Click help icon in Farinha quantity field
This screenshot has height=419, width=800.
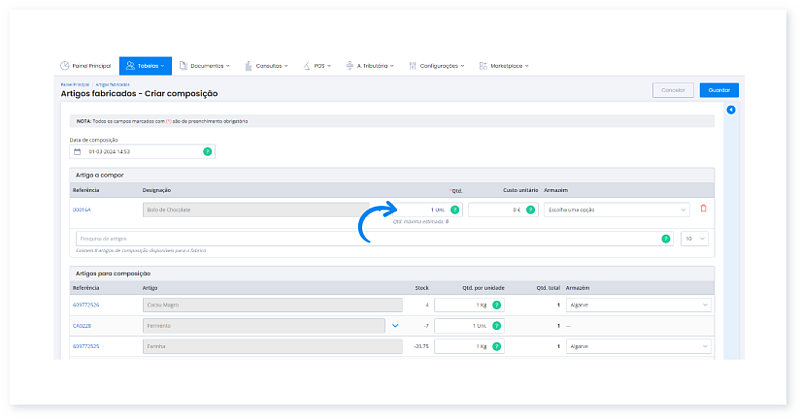pyautogui.click(x=496, y=346)
